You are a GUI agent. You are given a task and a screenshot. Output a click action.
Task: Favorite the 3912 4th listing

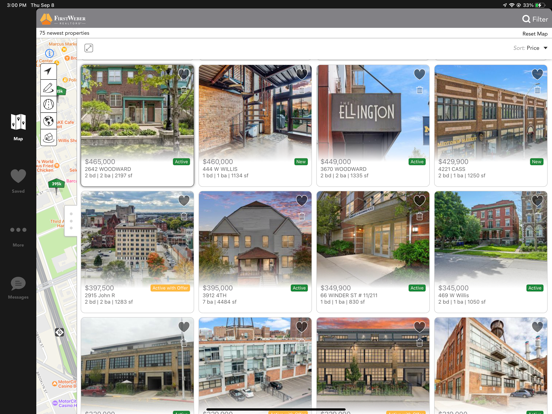click(x=302, y=200)
